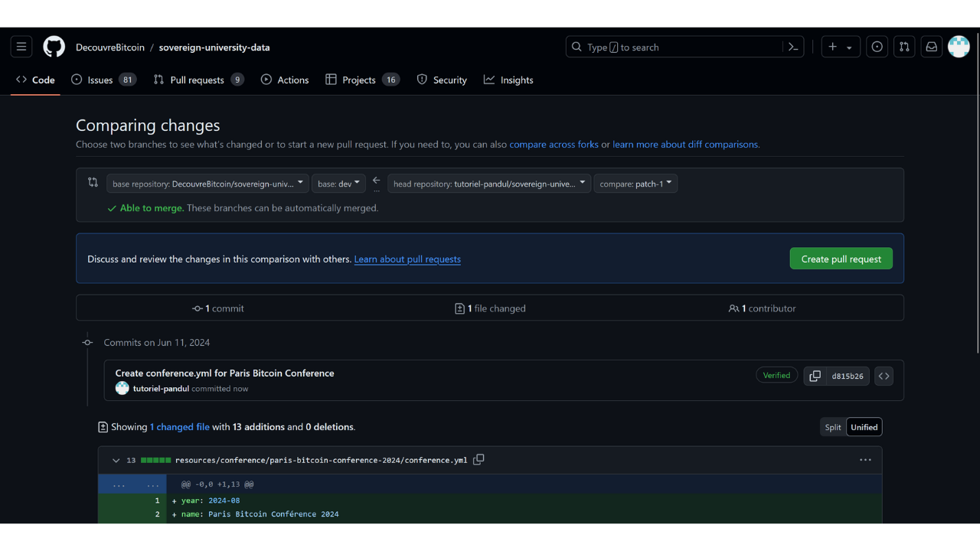Open the command palette icon
The height and width of the screenshot is (551, 980).
click(x=793, y=47)
